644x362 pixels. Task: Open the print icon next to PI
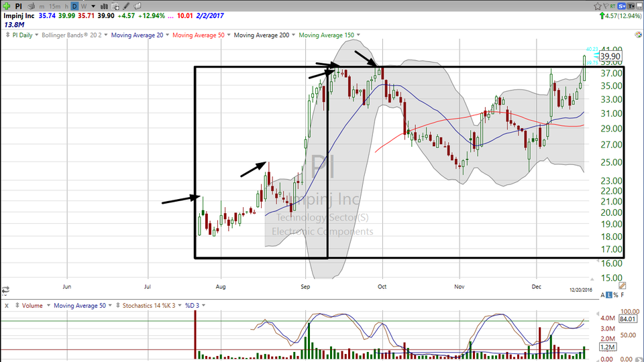[31, 6]
